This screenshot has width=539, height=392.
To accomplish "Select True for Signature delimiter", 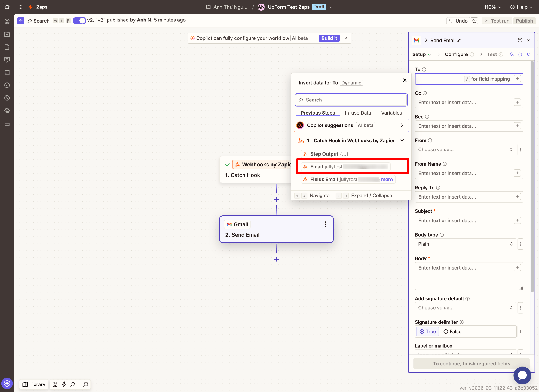I will (428, 332).
